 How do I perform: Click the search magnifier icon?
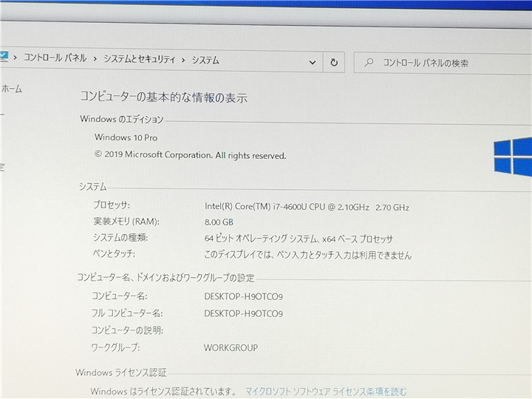point(369,62)
